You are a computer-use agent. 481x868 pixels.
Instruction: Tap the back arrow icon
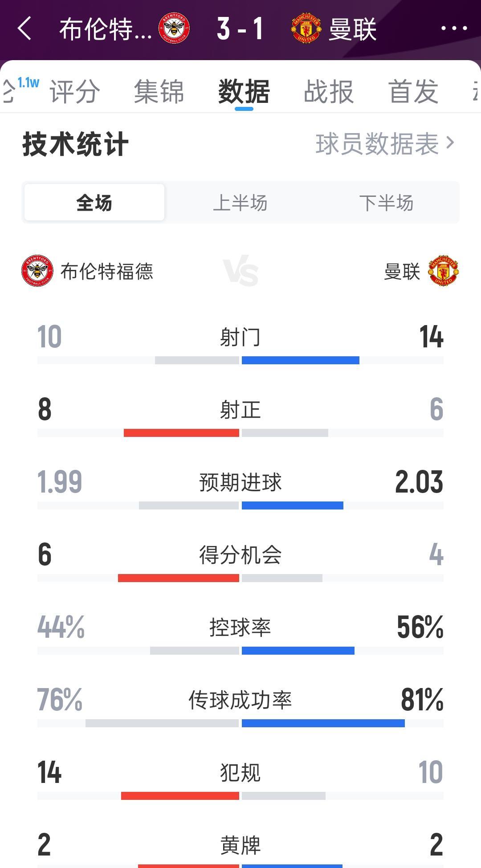tap(25, 29)
